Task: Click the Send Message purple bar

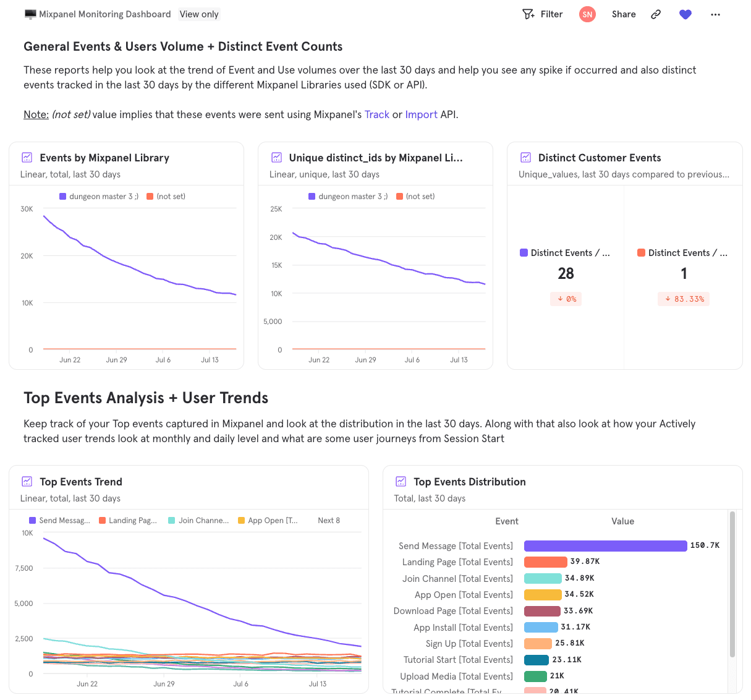Action: 605,545
